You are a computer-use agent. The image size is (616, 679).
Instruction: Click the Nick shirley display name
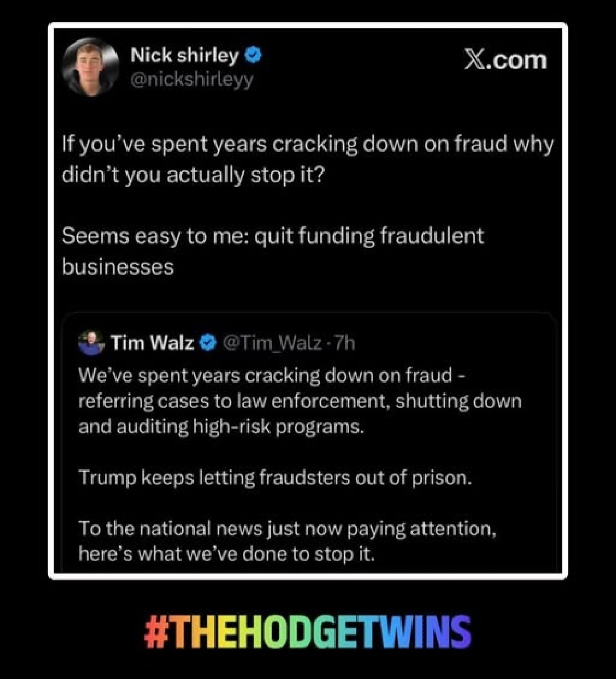coord(185,55)
